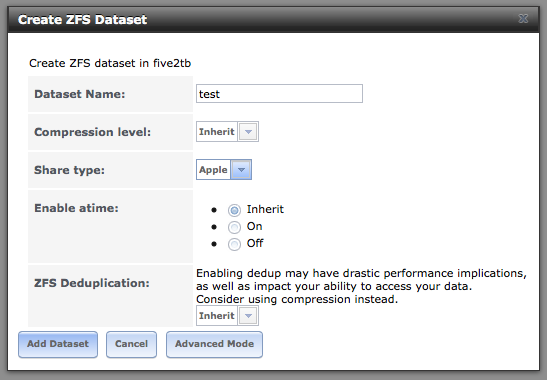Image resolution: width=547 pixels, height=380 pixels.
Task: Click the Cancel button
Action: tap(132, 344)
